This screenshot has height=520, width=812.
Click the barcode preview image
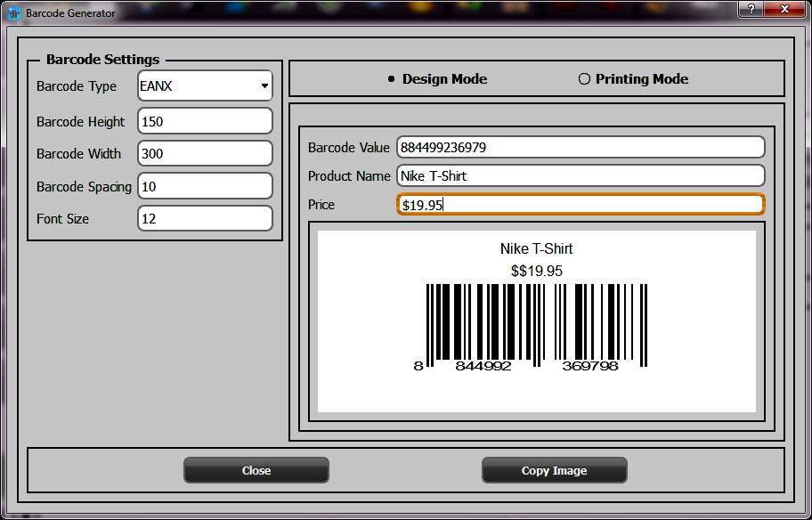pyautogui.click(x=537, y=321)
